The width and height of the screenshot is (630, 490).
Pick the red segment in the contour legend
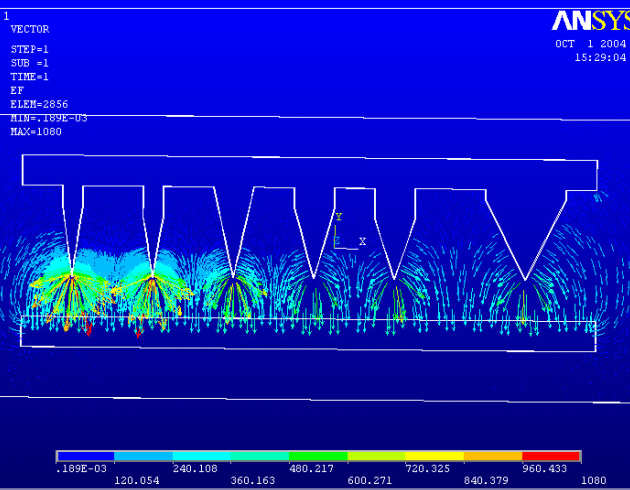(x=551, y=456)
